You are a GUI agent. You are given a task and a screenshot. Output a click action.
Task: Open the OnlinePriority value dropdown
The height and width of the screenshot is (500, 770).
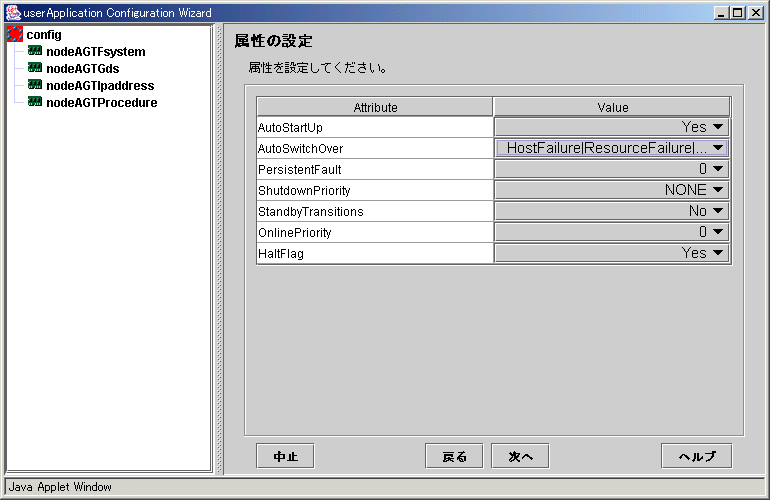point(611,232)
